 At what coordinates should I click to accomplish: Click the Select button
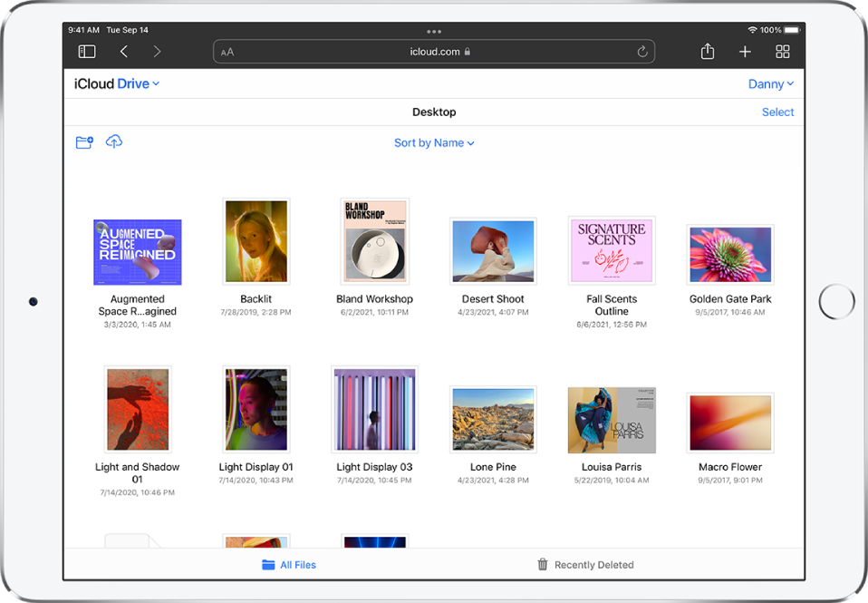pos(777,112)
